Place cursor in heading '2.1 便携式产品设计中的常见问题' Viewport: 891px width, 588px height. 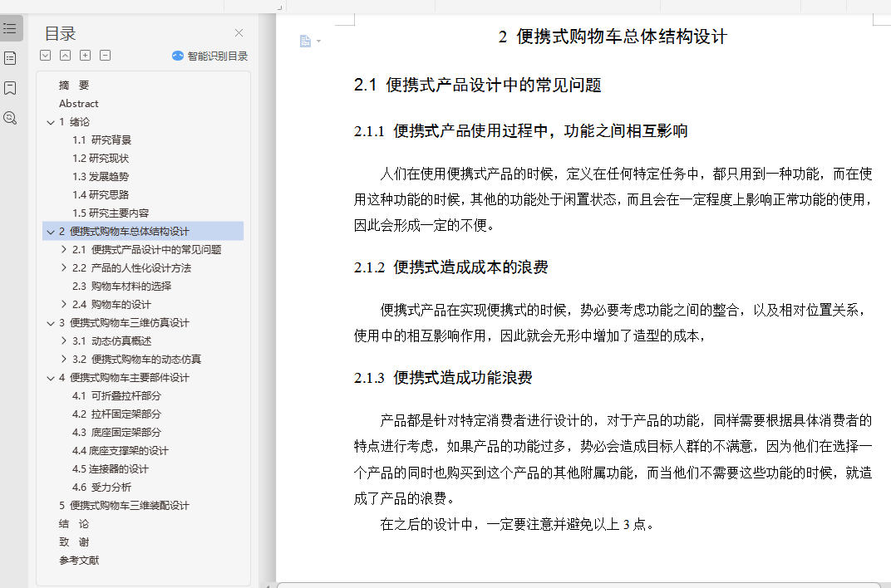click(477, 86)
